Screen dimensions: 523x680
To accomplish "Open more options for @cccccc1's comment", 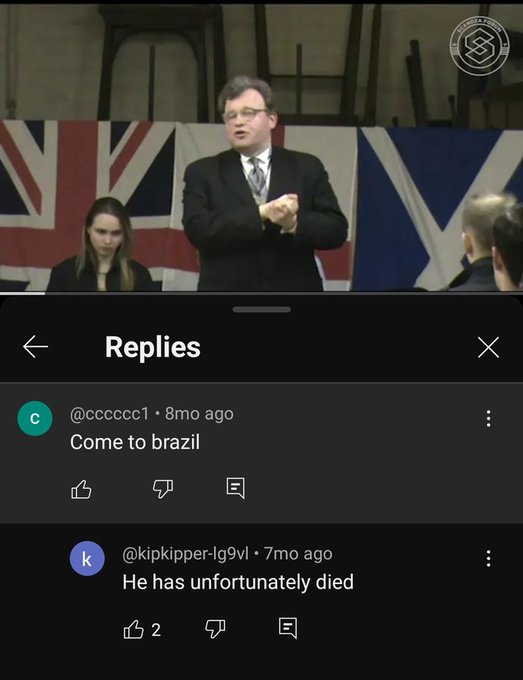I will coord(488,418).
